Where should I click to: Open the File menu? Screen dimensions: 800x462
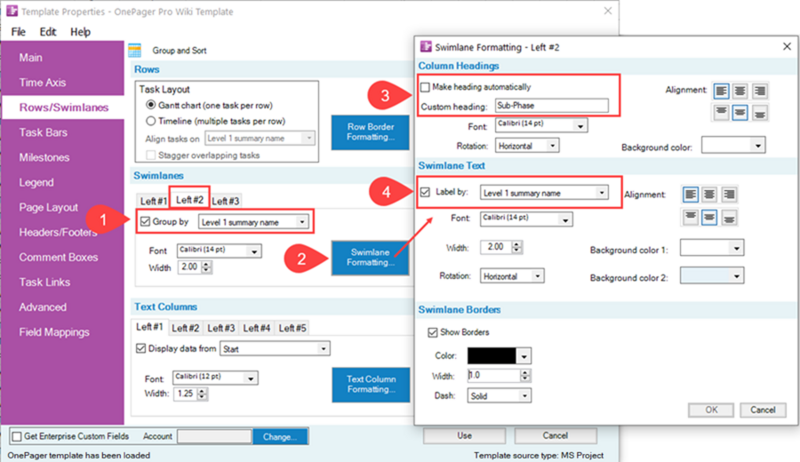click(18, 32)
